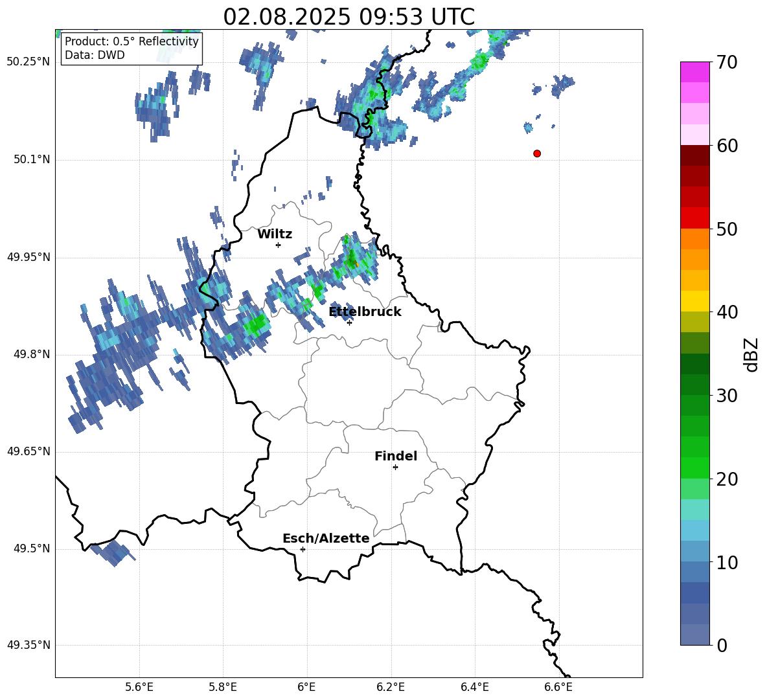Pick the magenta swatch at colorbar top
Screen dimensions: 767x700
[694, 73]
